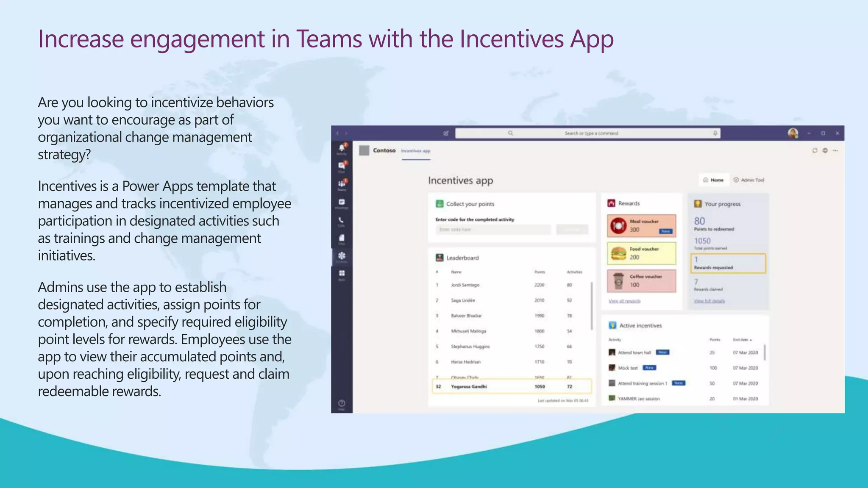The width and height of the screenshot is (868, 488).
Task: Click the reload tab icon
Action: point(815,150)
